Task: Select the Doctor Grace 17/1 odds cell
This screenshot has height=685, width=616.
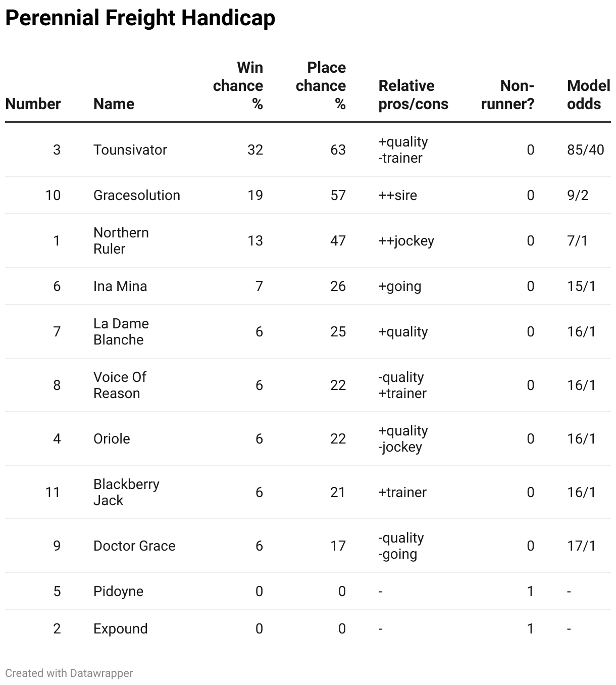Action: 581,546
